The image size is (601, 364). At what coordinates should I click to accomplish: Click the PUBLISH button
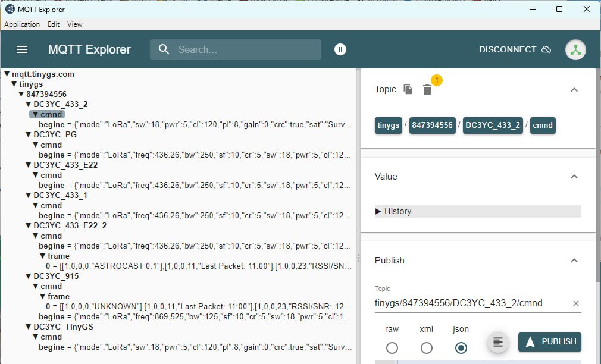(550, 342)
